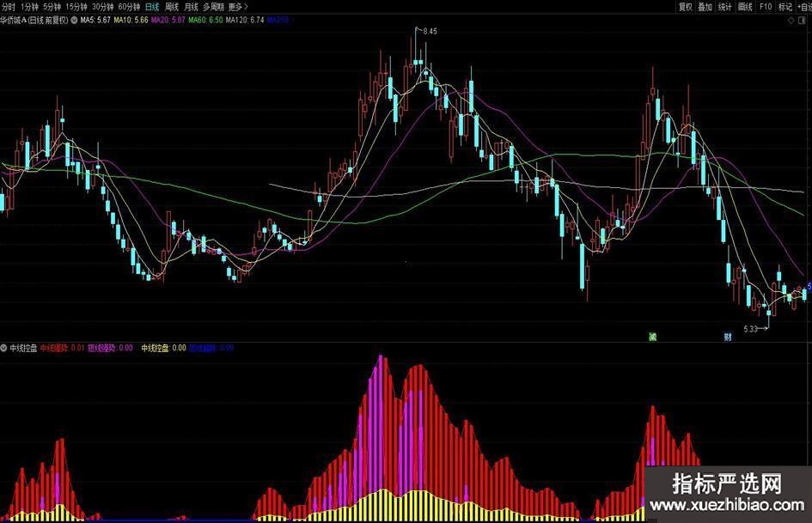Select the 5分钟 period tab
The width and height of the screenshot is (812, 523).
coord(52,7)
